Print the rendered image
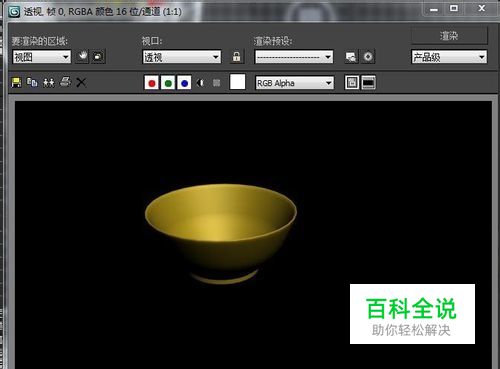The height and width of the screenshot is (369, 500). (x=65, y=82)
